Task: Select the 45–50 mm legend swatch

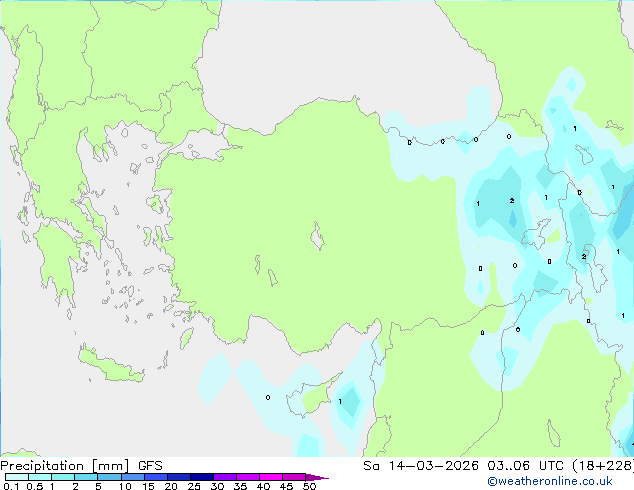Action: point(294,477)
